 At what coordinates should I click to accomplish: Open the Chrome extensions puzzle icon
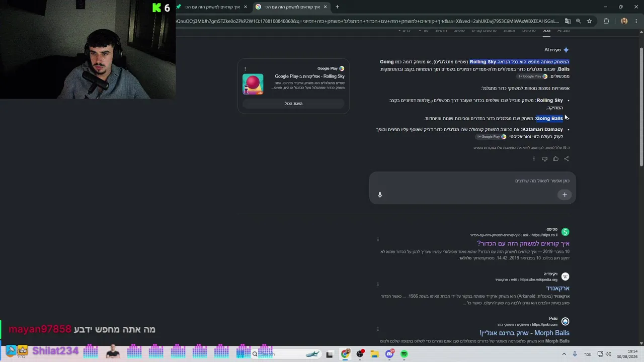click(606, 21)
